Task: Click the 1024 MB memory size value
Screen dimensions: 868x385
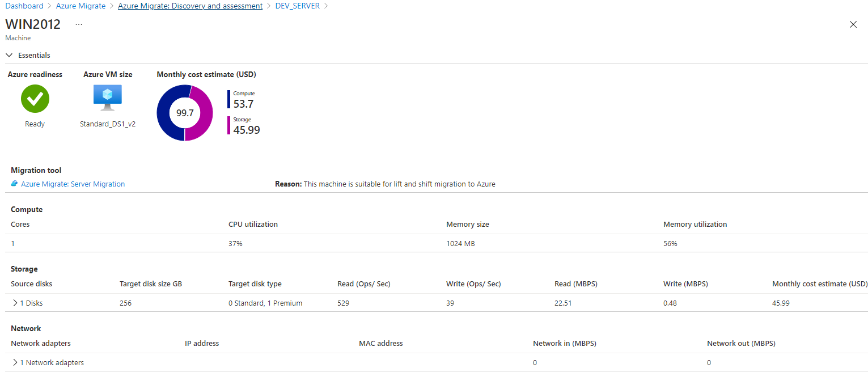Action: (460, 244)
